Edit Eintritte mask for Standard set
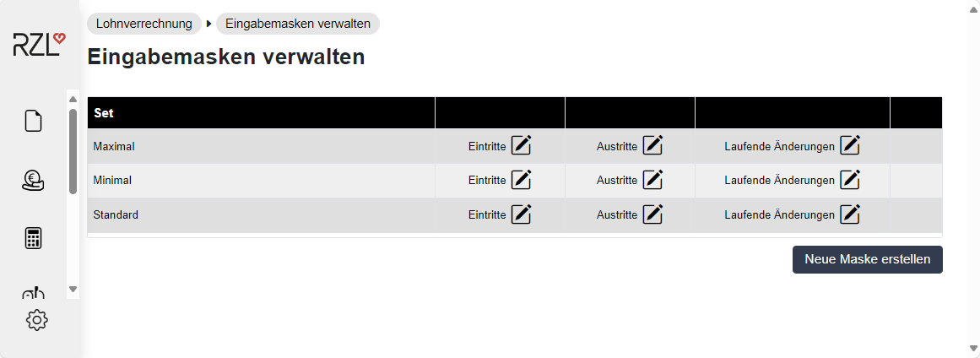 pyautogui.click(x=522, y=214)
